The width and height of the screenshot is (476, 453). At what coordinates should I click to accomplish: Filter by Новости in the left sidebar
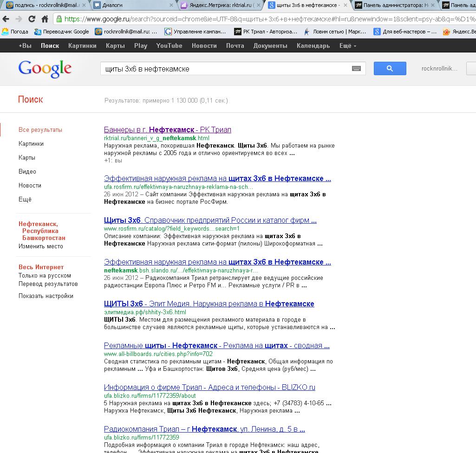click(x=30, y=186)
